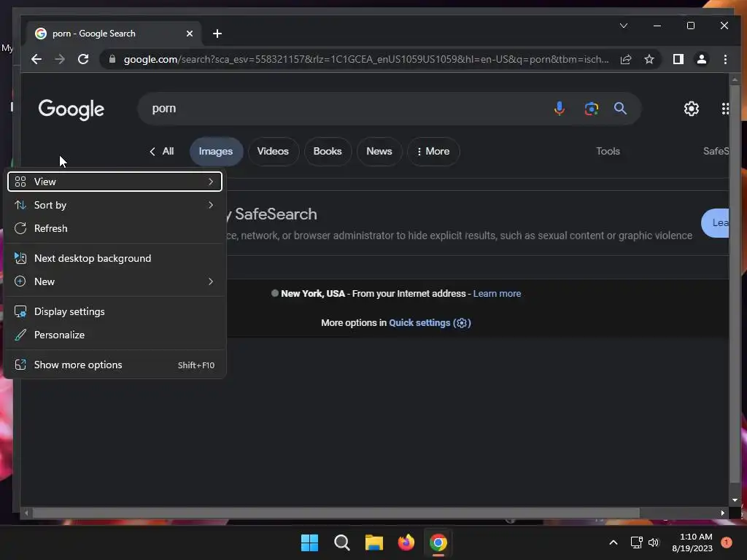747x560 pixels.
Task: Switch to the Videos search tab
Action: pos(273,152)
